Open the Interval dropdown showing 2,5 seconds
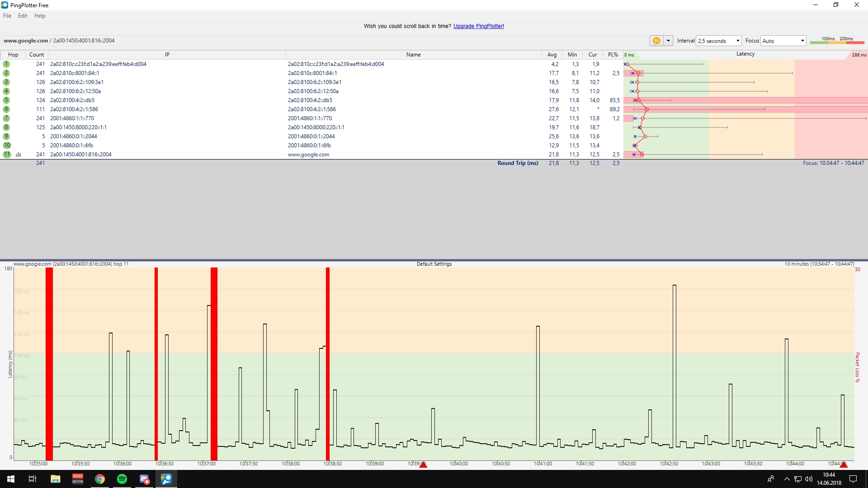 719,41
